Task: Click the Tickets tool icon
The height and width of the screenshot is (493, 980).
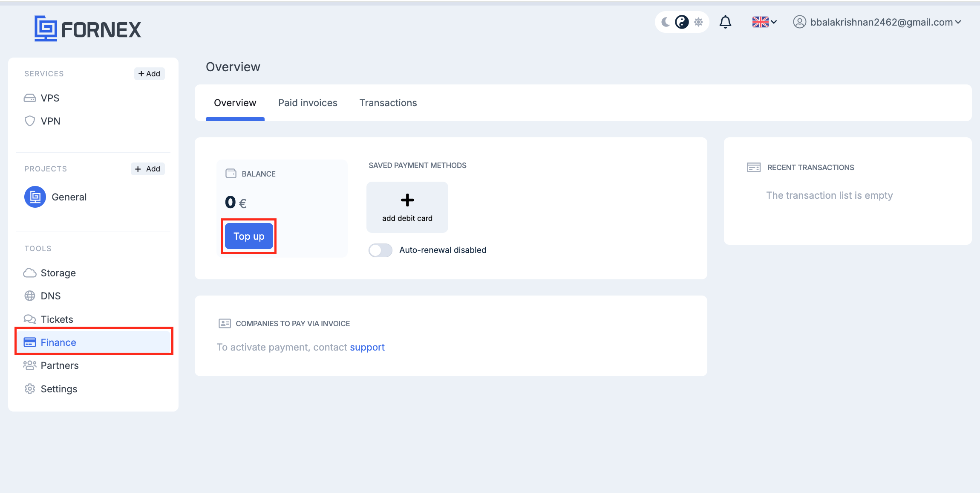Action: [29, 319]
